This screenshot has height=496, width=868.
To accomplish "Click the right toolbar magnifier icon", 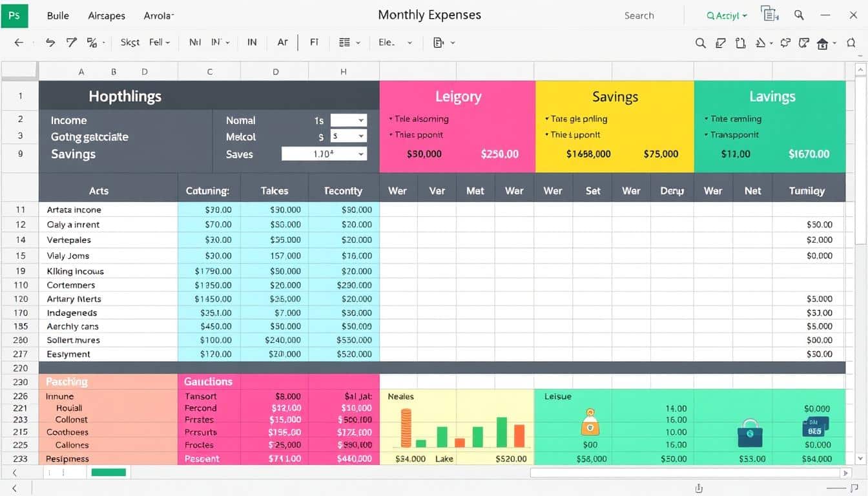I will point(700,43).
